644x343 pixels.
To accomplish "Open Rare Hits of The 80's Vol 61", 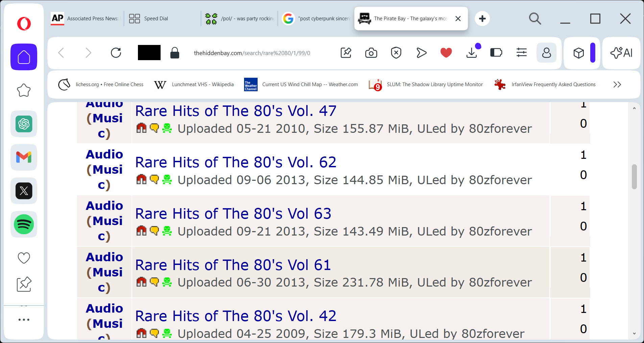I will tap(233, 265).
